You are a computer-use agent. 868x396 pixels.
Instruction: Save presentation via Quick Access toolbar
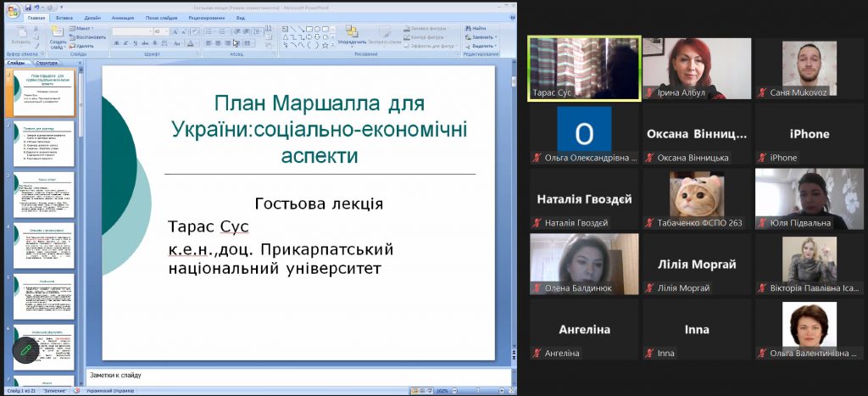28,7
